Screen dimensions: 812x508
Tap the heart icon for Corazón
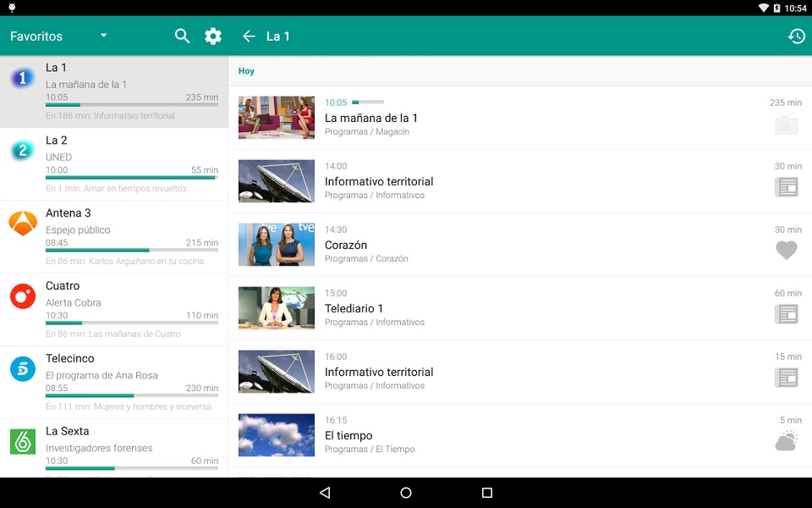pyautogui.click(x=786, y=251)
